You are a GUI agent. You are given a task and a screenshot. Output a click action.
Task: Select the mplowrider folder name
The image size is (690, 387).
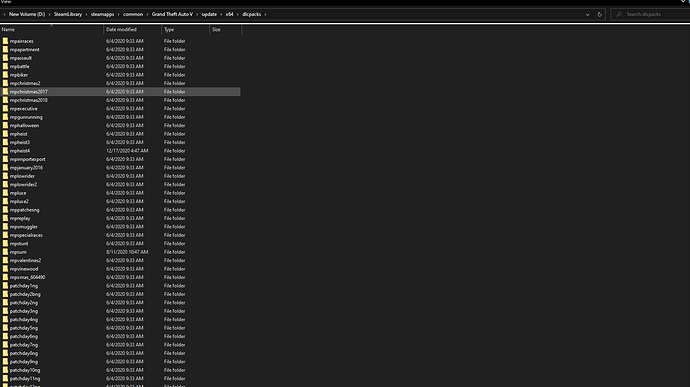point(22,176)
